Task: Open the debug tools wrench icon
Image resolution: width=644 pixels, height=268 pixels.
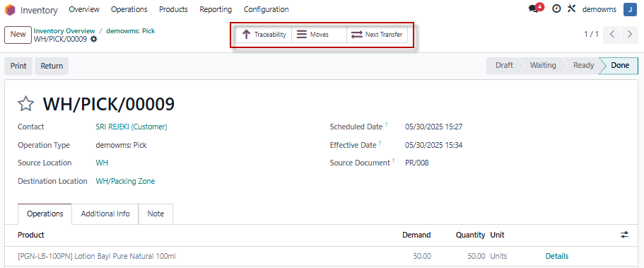Action: [x=572, y=9]
